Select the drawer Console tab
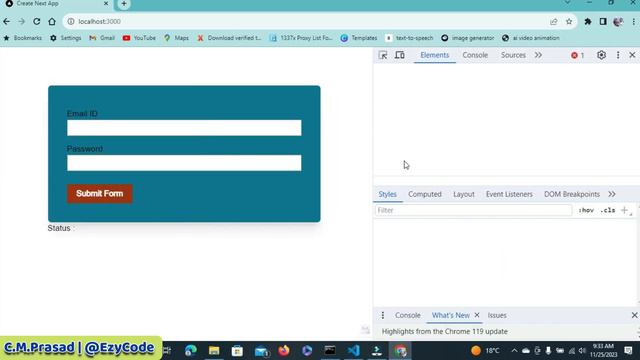 pyautogui.click(x=408, y=315)
